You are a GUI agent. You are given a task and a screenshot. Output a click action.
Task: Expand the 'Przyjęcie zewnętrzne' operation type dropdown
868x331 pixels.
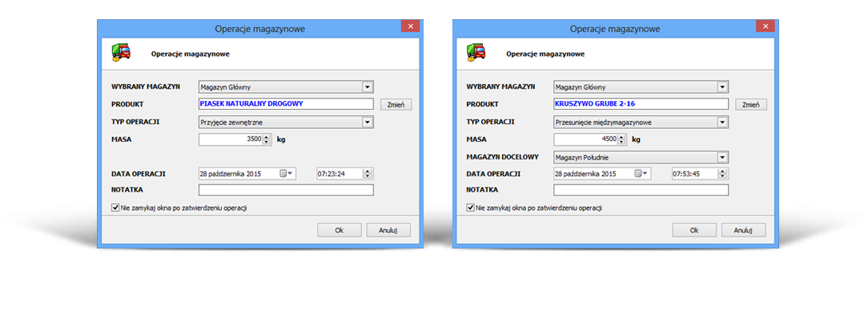[x=368, y=122]
